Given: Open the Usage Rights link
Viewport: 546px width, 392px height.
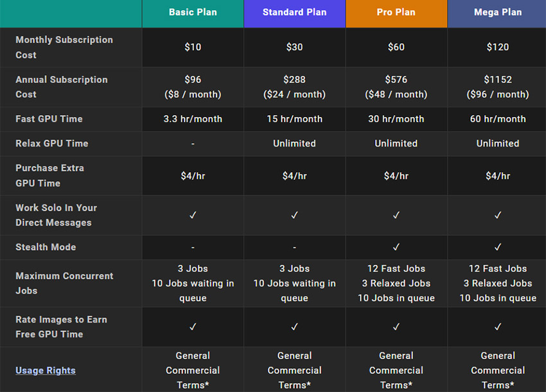Looking at the screenshot, I should [x=46, y=370].
